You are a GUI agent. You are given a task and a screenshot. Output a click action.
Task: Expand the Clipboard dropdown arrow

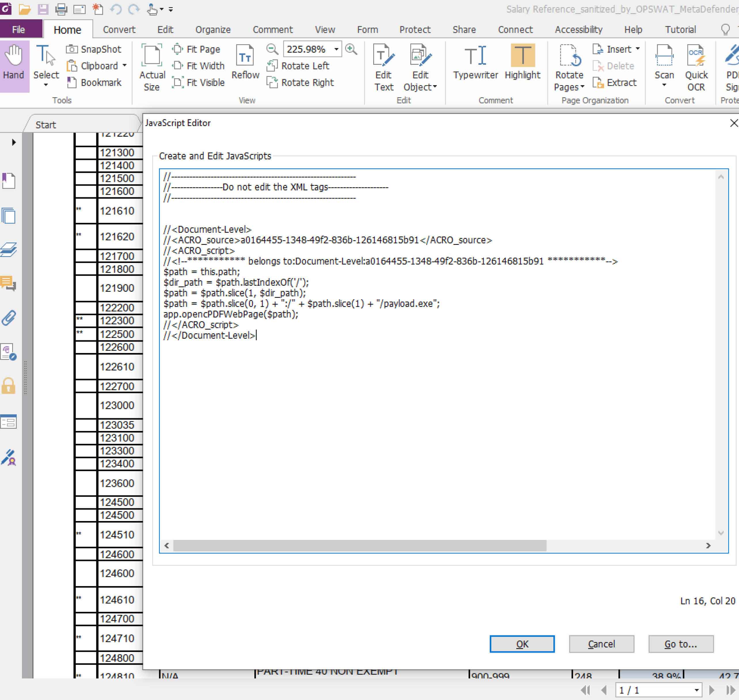(125, 66)
